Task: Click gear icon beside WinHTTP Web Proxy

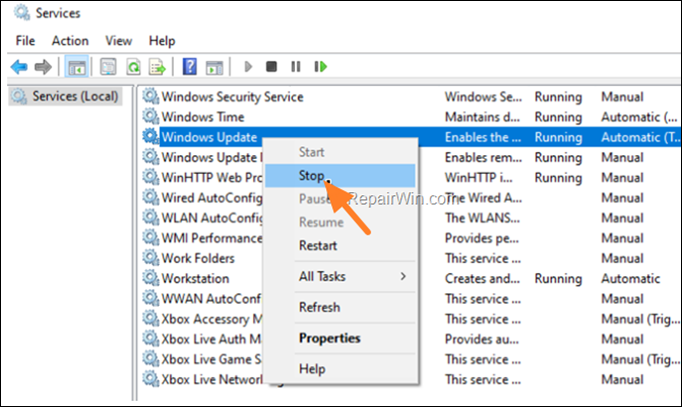Action: [x=150, y=177]
